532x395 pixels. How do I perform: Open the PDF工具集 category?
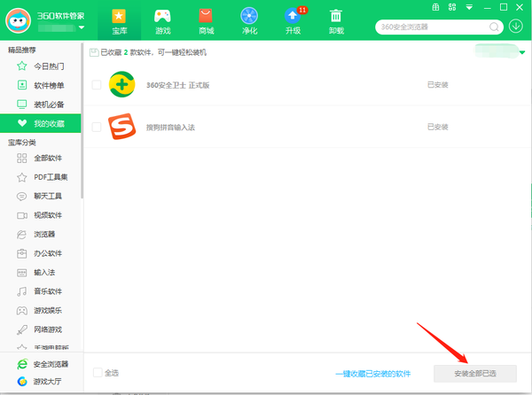(x=41, y=177)
